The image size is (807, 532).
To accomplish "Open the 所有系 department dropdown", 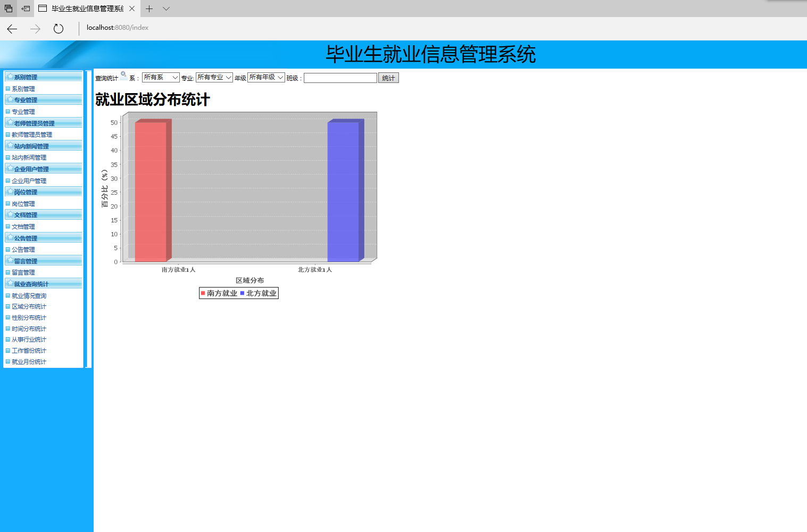I will (x=161, y=78).
